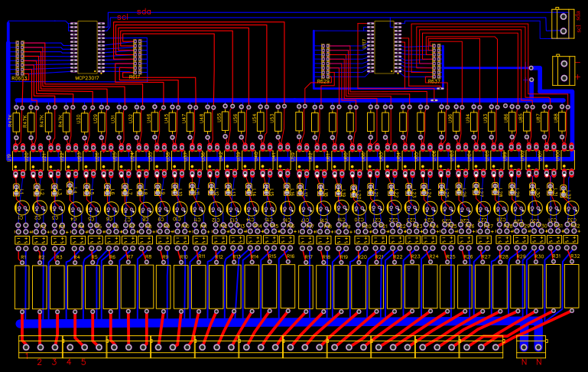This screenshot has width=588, height=372.
Task: Click the U85 resistor designator
Action: point(521,118)
